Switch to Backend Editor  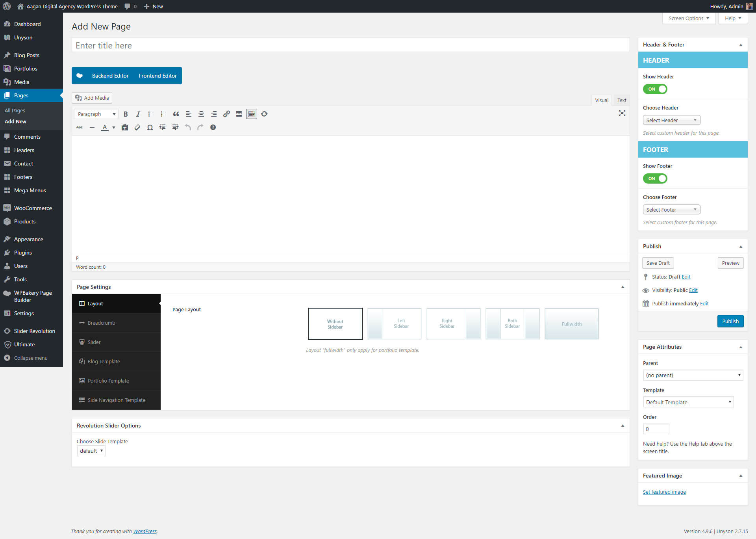110,76
